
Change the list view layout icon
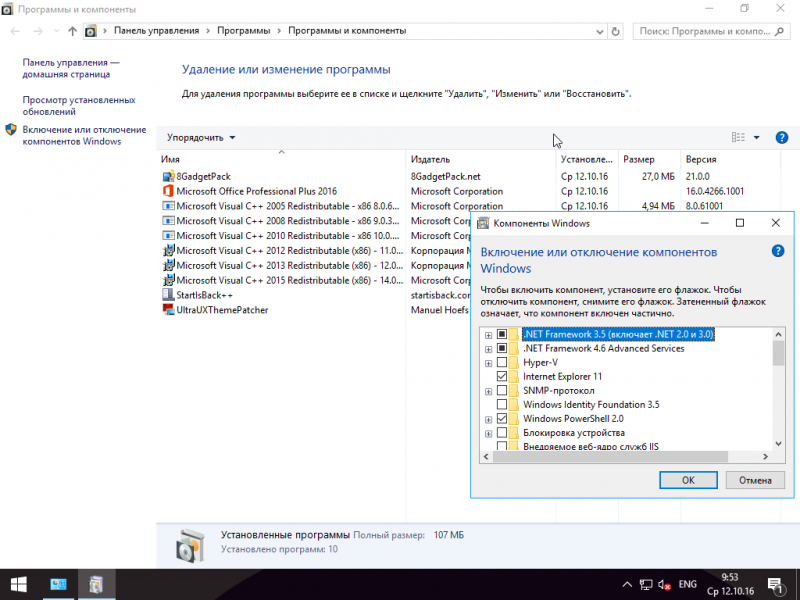(x=738, y=137)
